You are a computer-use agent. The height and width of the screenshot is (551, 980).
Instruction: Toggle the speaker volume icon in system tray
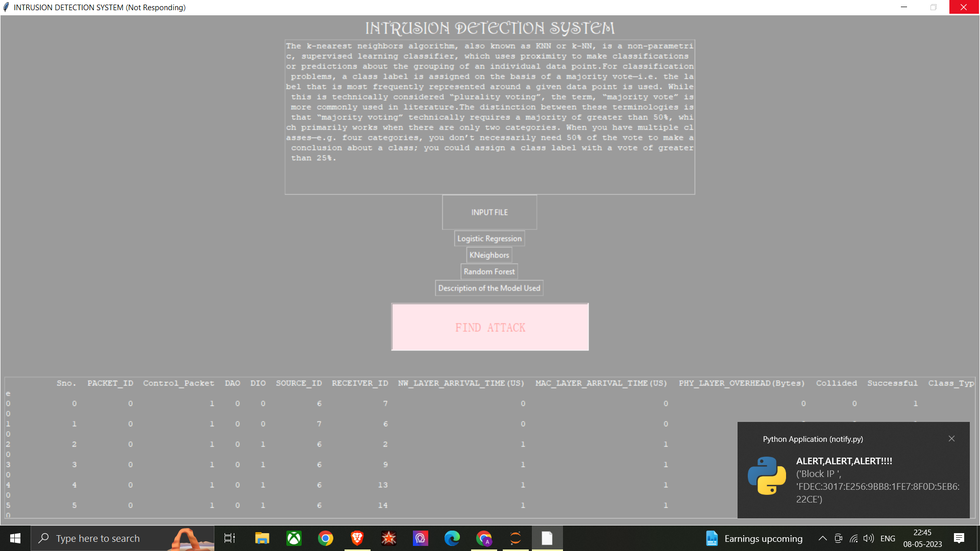click(869, 538)
